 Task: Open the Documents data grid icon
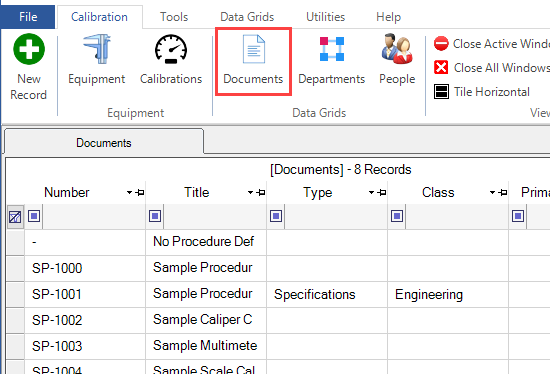pos(254,49)
